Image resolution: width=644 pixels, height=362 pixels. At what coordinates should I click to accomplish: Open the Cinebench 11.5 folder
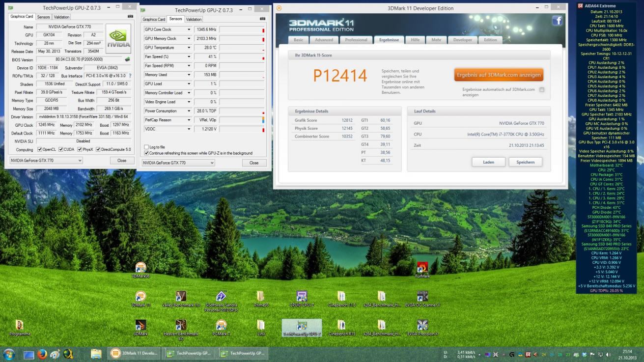coord(341,299)
